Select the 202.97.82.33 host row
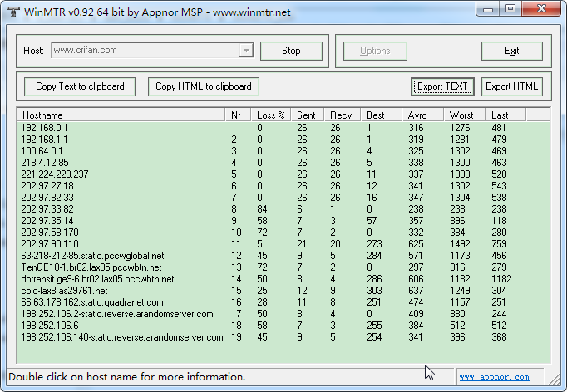Screen dimensions: 567x392 pos(283,198)
